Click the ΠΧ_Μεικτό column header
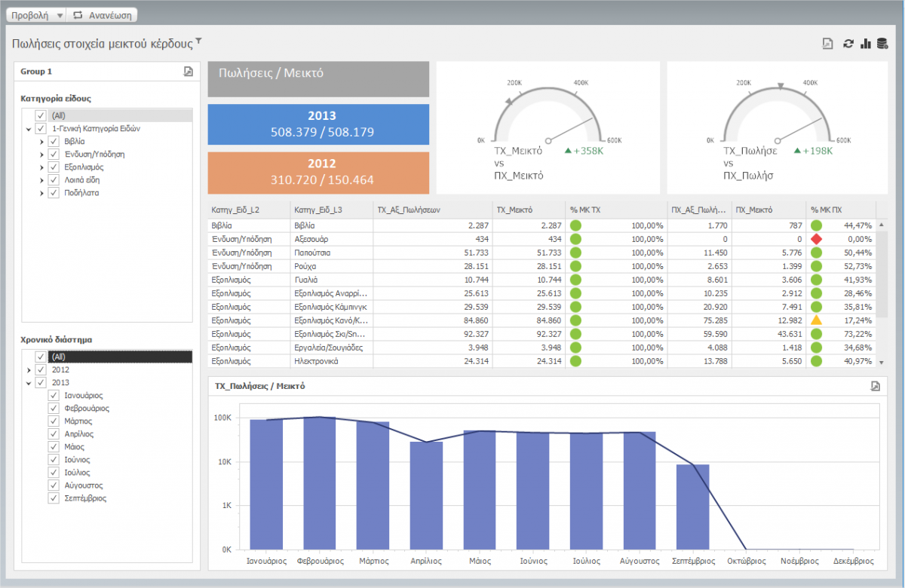This screenshot has height=588, width=905. [x=768, y=210]
